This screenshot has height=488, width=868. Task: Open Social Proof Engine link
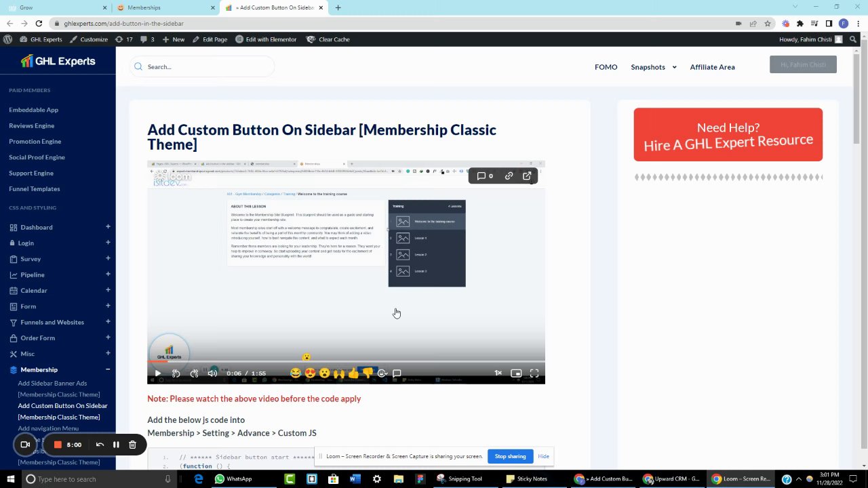pyautogui.click(x=37, y=157)
